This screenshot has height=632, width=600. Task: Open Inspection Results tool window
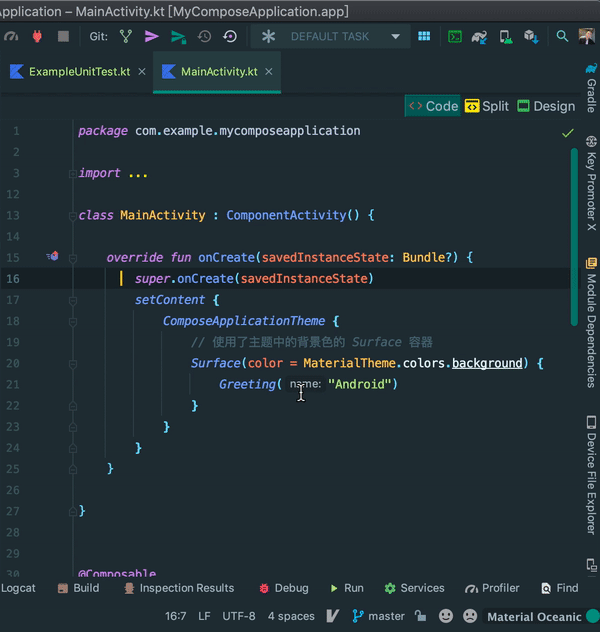pyautogui.click(x=179, y=588)
